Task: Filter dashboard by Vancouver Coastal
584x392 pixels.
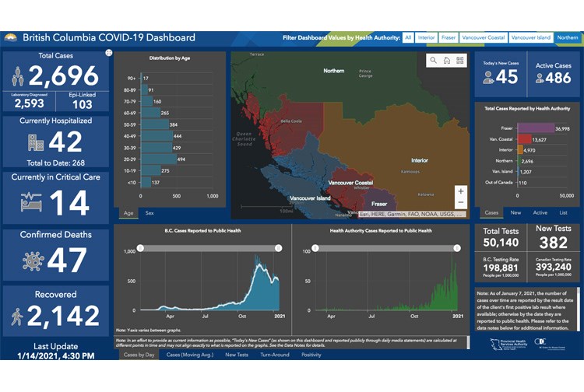Action: [483, 37]
